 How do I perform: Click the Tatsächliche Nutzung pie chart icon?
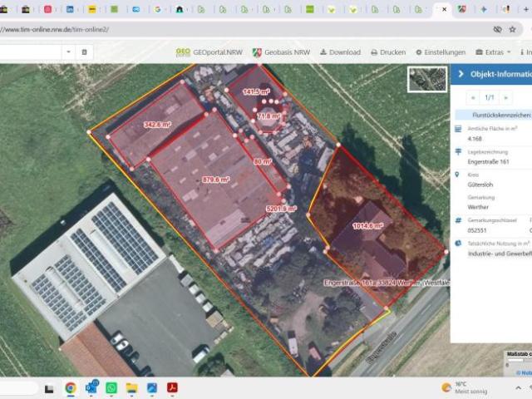pos(458,244)
